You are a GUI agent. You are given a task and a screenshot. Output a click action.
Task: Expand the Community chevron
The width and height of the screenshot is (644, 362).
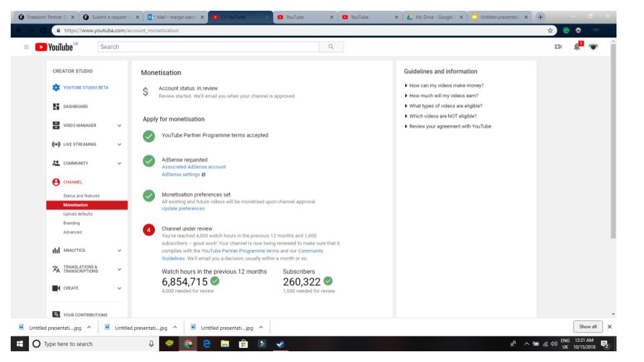pyautogui.click(x=119, y=164)
